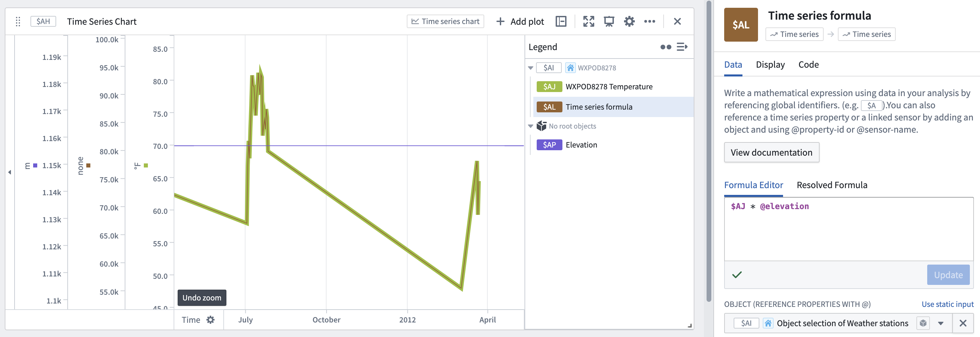The width and height of the screenshot is (980, 337).
Task: Collapse the $AI WXPOD8278 group
Action: tap(531, 68)
